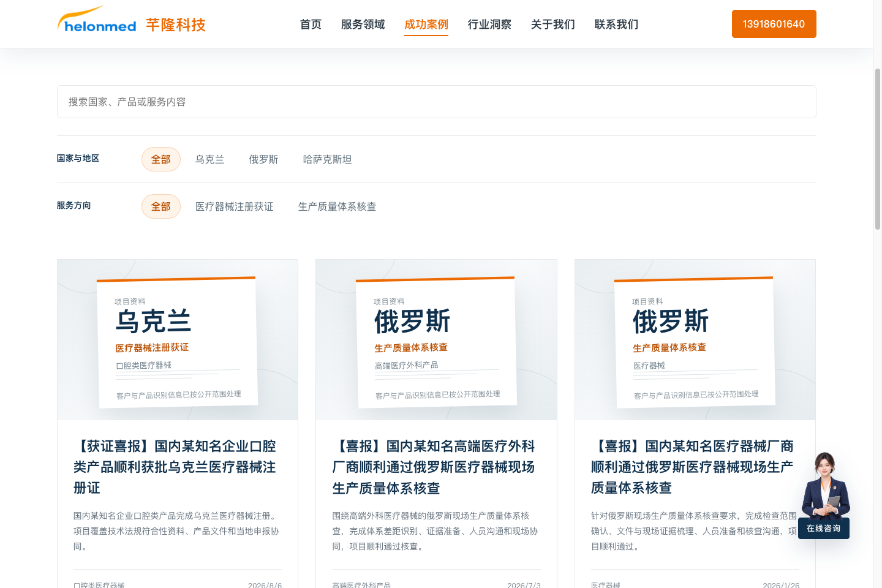Click the 在线咨询 button

coord(824,529)
